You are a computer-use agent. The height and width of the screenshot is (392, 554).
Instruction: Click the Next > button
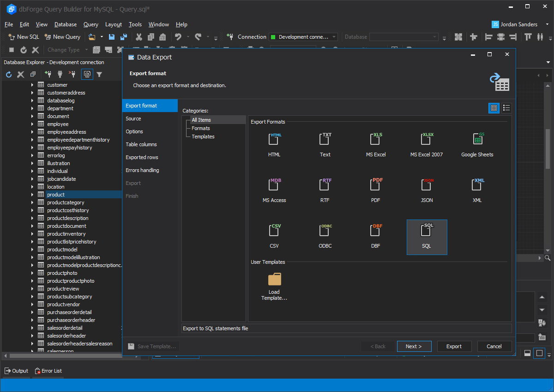[x=414, y=346]
